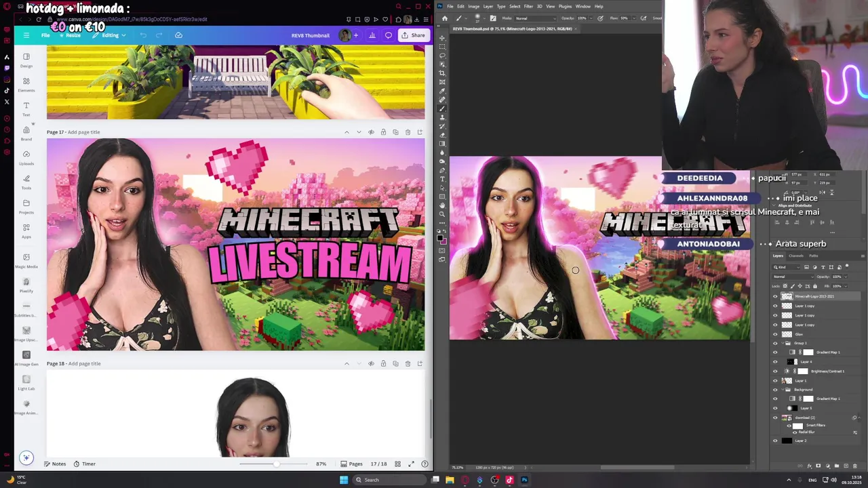
Task: Create a new layer in Layers panel
Action: coord(846,466)
